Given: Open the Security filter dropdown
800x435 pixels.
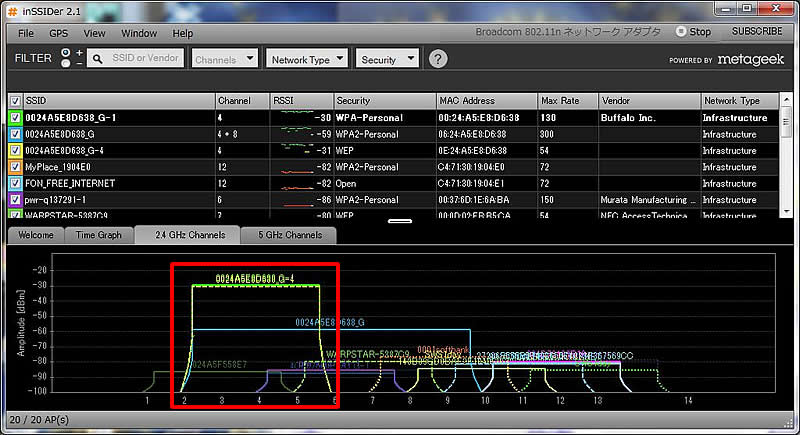Looking at the screenshot, I should click(387, 59).
